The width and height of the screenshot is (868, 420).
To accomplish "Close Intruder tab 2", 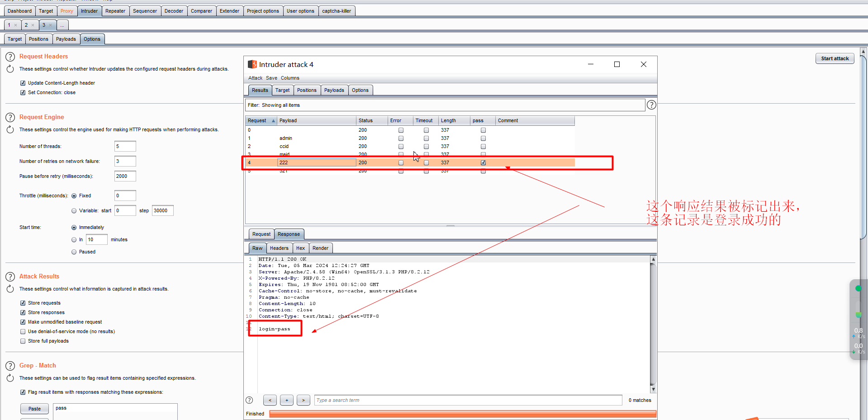I will pyautogui.click(x=33, y=25).
